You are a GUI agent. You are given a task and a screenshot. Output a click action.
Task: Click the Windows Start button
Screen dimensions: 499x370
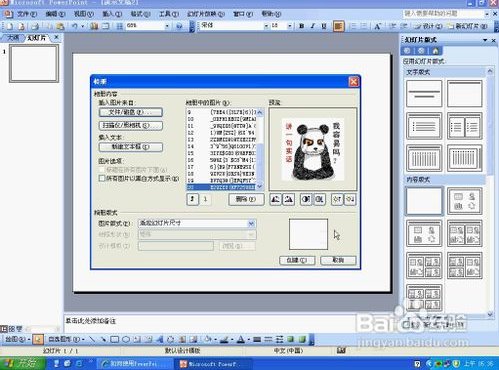[x=23, y=363]
